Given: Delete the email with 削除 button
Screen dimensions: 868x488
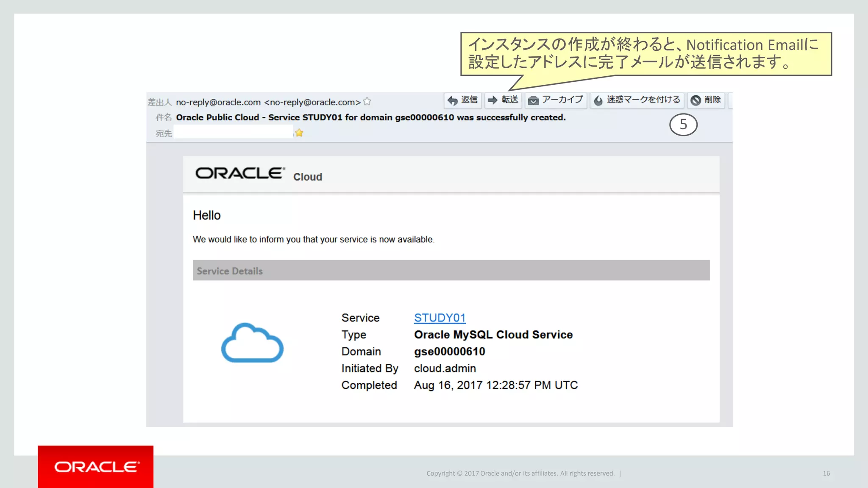Looking at the screenshot, I should click(x=706, y=100).
